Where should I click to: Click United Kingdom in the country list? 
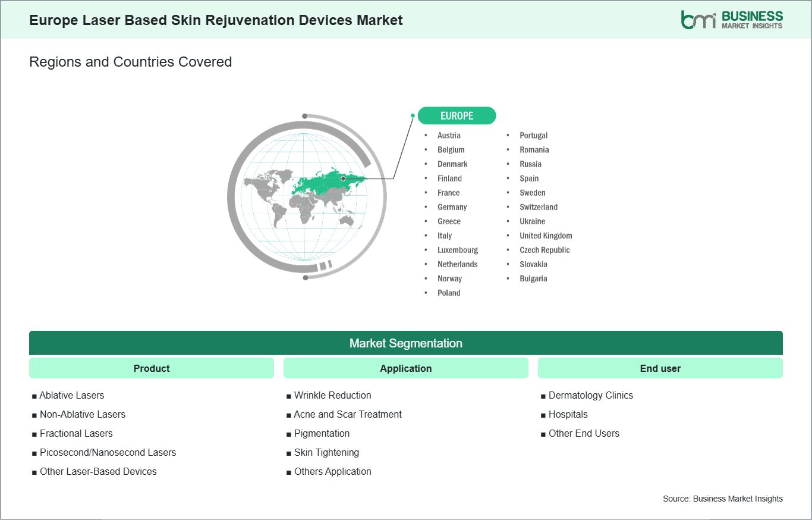[x=546, y=236]
